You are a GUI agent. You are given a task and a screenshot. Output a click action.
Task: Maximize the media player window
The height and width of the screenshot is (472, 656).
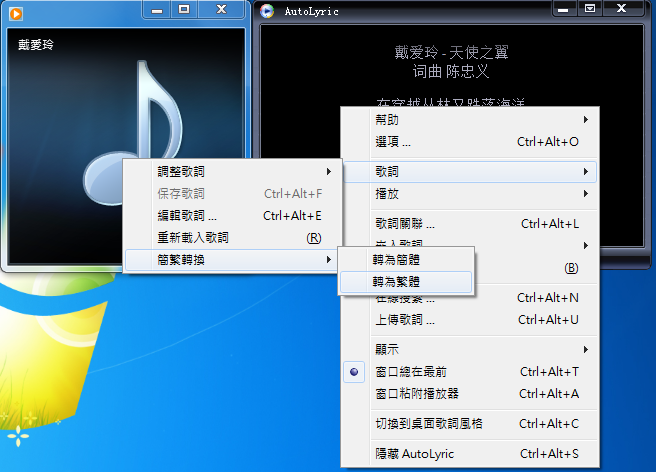point(184,10)
